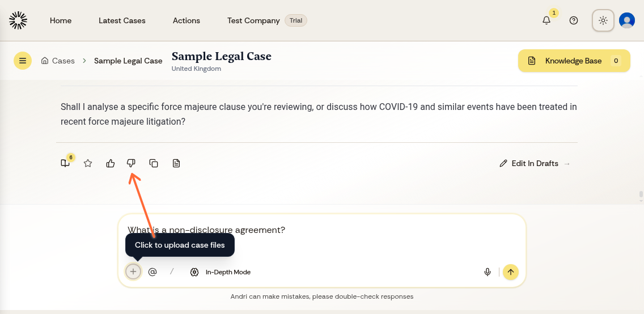Open the notifications bell
644x314 pixels.
click(546, 20)
